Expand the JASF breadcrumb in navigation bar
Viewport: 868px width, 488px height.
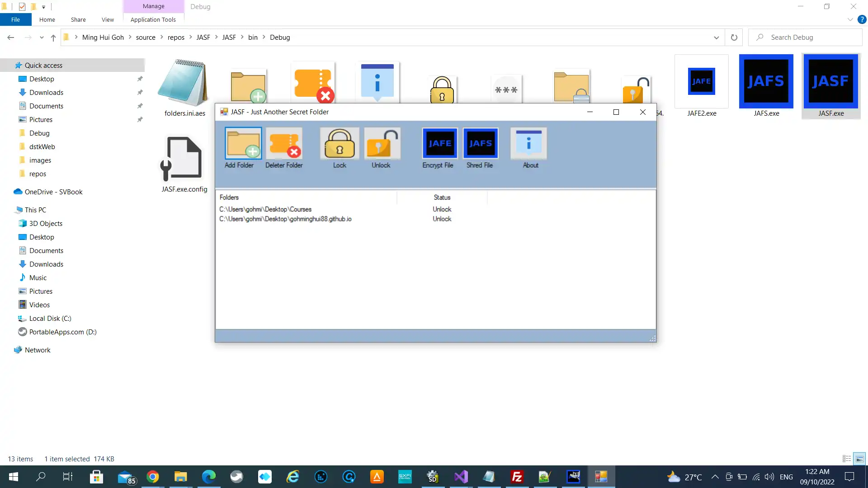click(x=216, y=37)
